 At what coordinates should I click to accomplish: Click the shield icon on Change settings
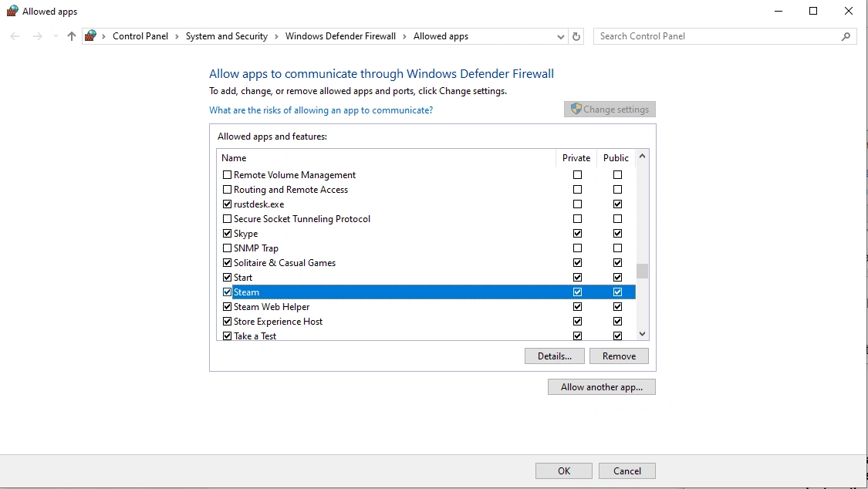pyautogui.click(x=576, y=109)
